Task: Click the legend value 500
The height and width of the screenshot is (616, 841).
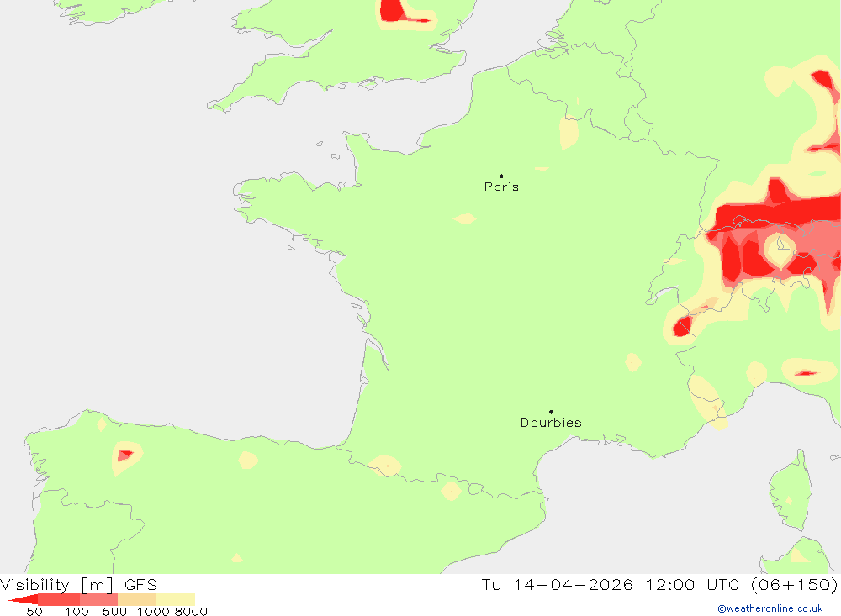Action: pos(114,612)
